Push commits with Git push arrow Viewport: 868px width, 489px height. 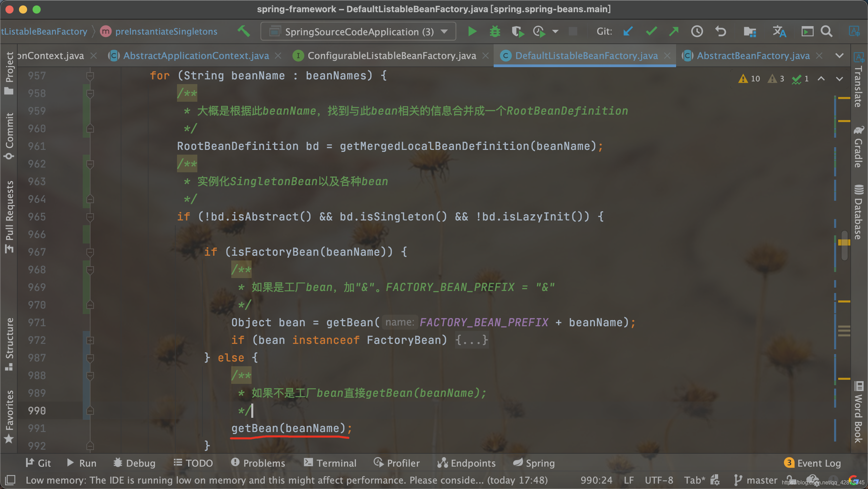point(674,32)
